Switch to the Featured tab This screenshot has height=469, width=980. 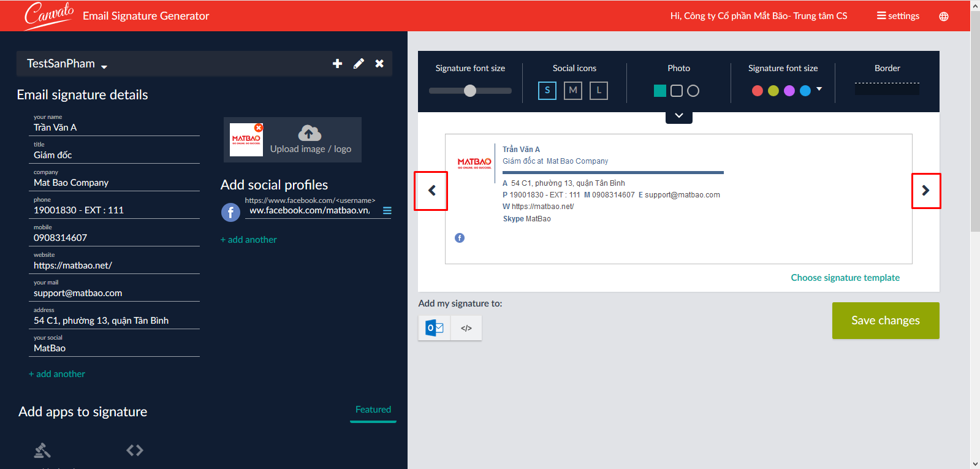373,410
